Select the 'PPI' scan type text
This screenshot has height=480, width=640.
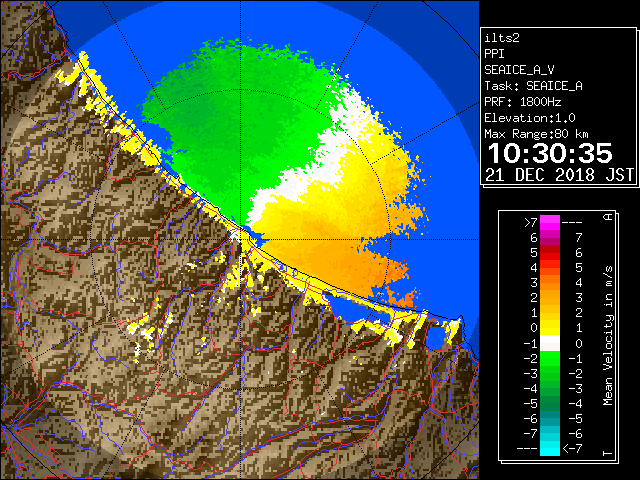(x=494, y=54)
